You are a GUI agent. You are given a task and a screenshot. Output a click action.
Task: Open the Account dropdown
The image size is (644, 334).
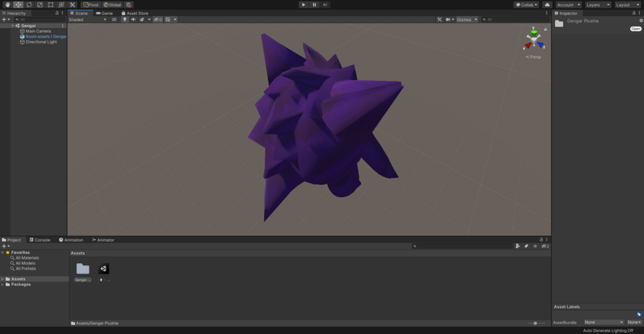(x=568, y=4)
